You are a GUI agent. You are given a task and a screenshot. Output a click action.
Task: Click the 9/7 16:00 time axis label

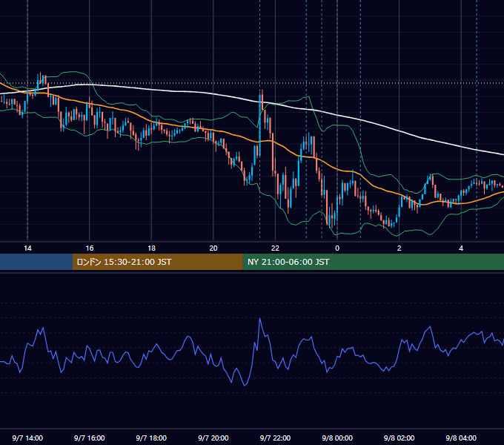pos(90,438)
